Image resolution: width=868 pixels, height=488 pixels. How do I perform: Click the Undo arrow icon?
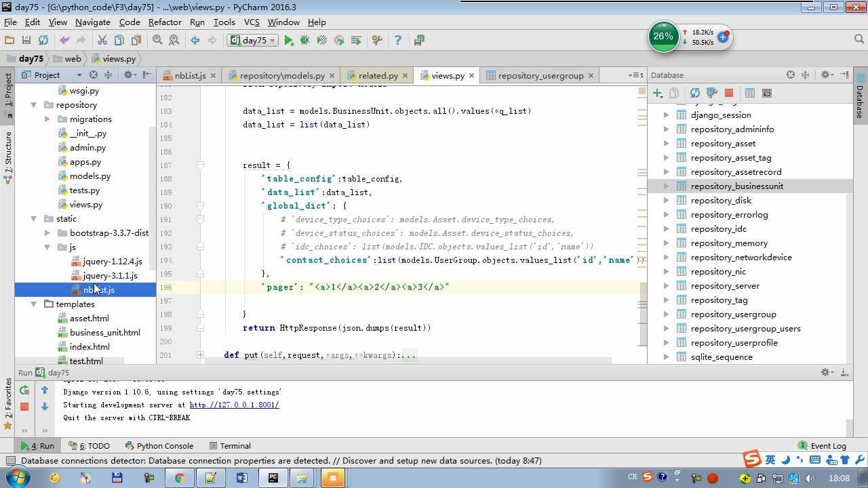(x=65, y=41)
